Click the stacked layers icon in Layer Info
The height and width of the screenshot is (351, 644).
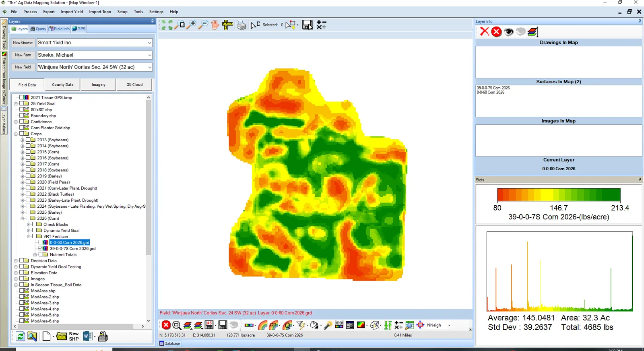[x=533, y=31]
